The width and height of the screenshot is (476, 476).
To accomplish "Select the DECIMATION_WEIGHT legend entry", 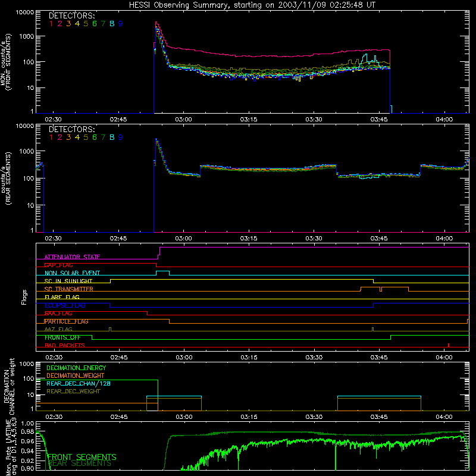I will tap(76, 375).
